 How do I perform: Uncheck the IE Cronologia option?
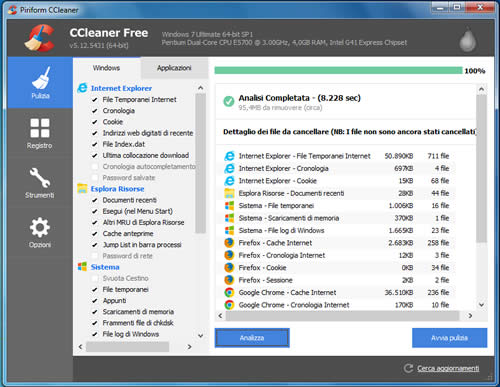[x=95, y=111]
